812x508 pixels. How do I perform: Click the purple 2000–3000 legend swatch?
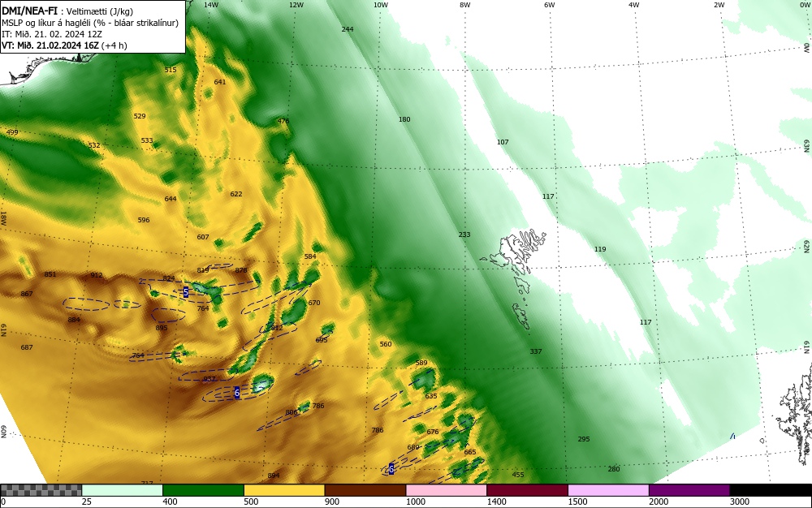(x=689, y=490)
